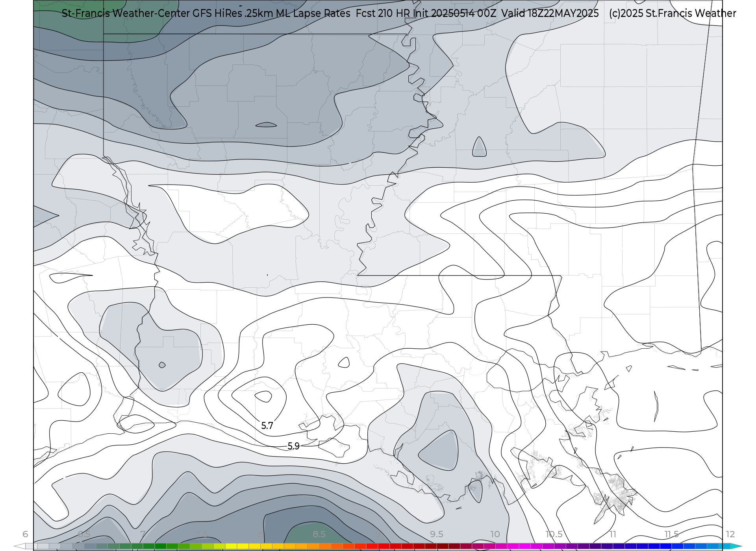Click the color bar label 6

coord(25,534)
